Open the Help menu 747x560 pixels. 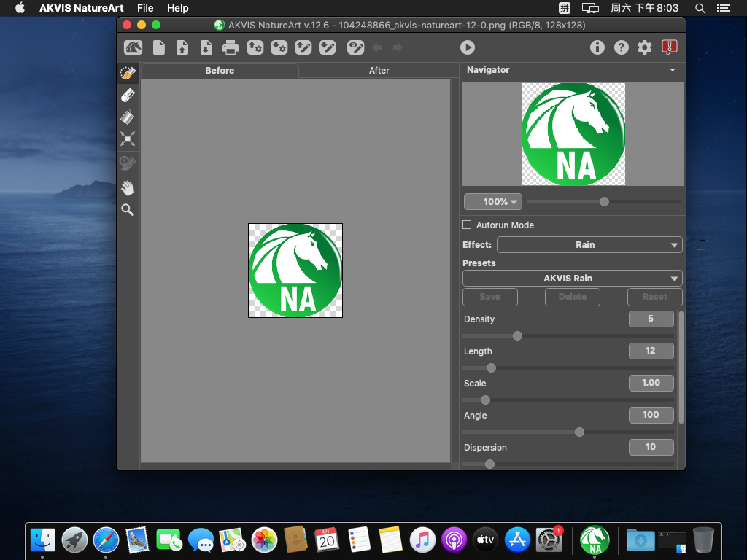[x=178, y=8]
